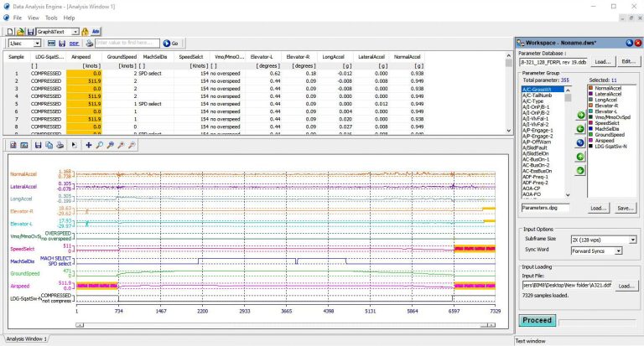Screen dimensions: 644x346
Task: Click the down arrow of the parameter list scrollbar
Action: pos(568,195)
